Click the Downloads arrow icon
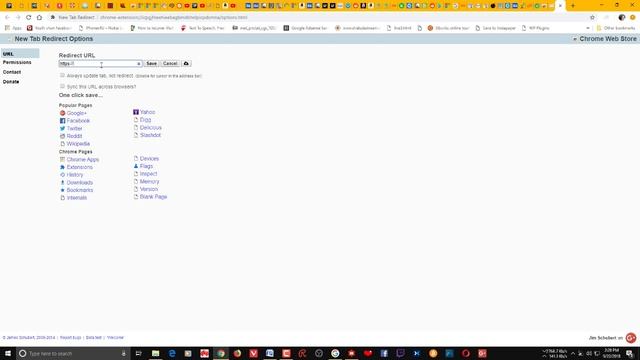 (62, 182)
